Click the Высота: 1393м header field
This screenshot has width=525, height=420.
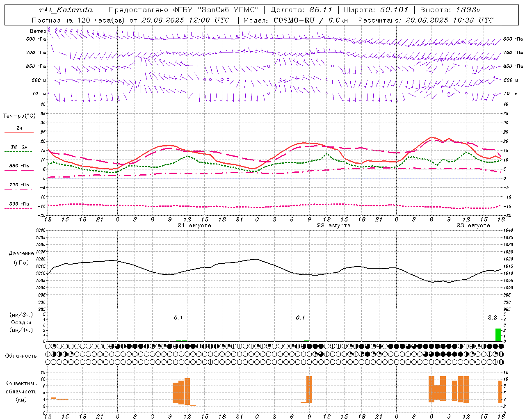(x=450, y=10)
